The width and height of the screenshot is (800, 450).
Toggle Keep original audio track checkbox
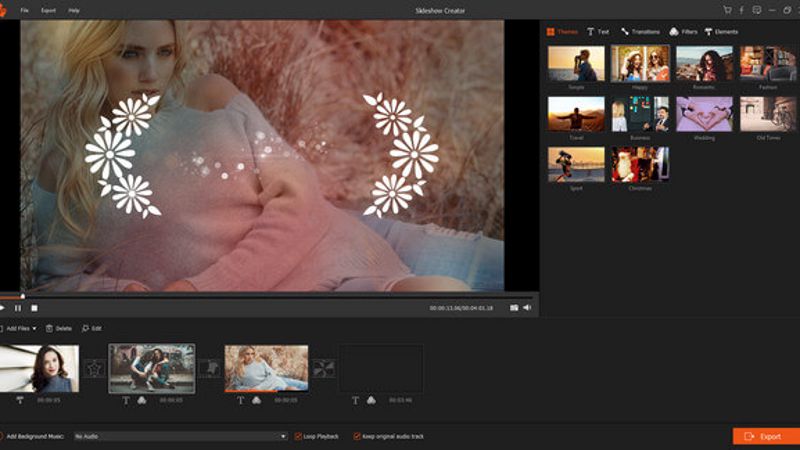point(357,436)
